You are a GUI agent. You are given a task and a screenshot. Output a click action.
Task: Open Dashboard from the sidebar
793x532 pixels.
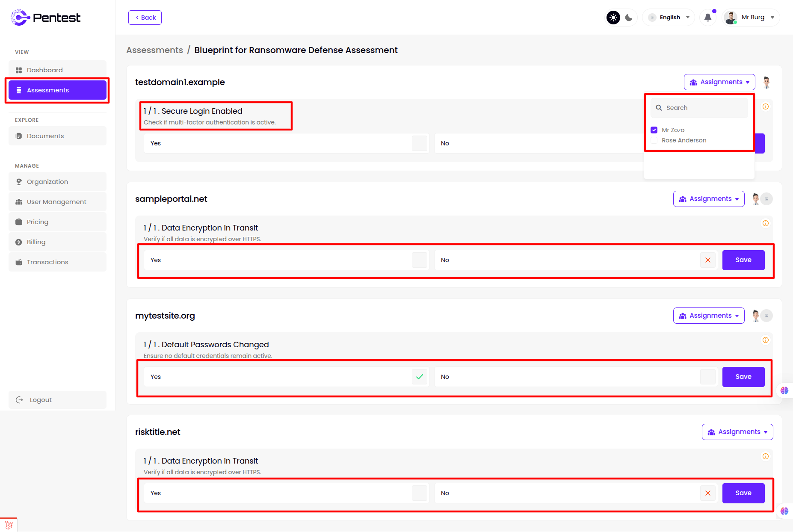tap(57, 70)
